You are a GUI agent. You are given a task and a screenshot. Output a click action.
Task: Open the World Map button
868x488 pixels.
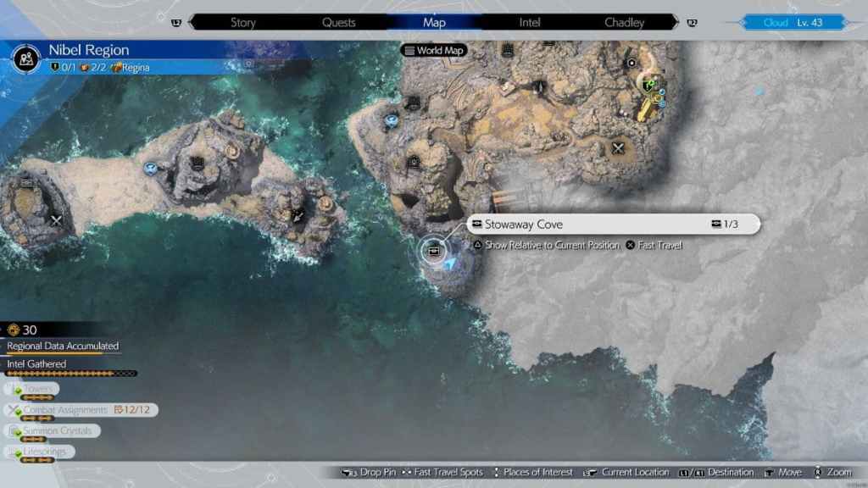pos(433,50)
